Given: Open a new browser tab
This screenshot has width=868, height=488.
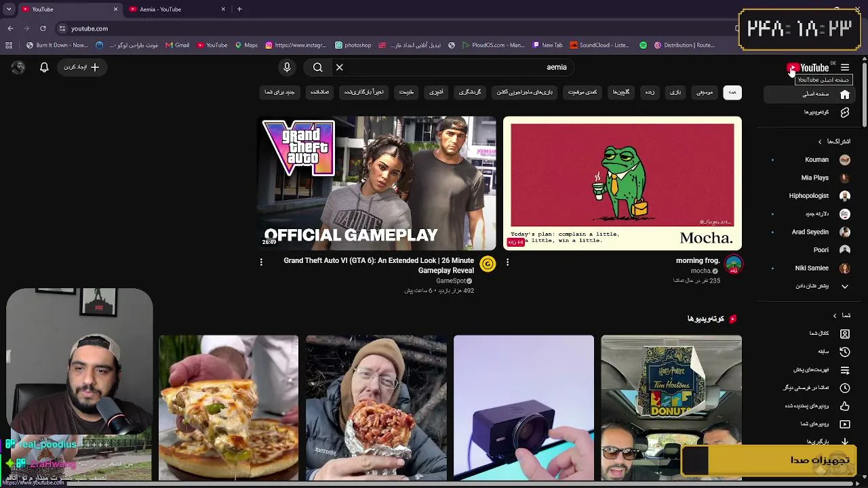Looking at the screenshot, I should click(239, 9).
